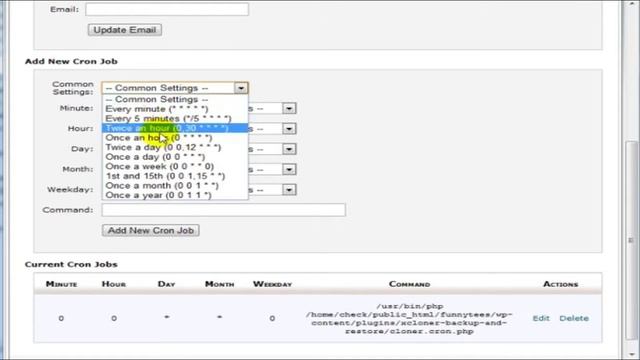Image resolution: width=640 pixels, height=360 pixels.
Task: Focus the Command text field
Action: point(224,210)
